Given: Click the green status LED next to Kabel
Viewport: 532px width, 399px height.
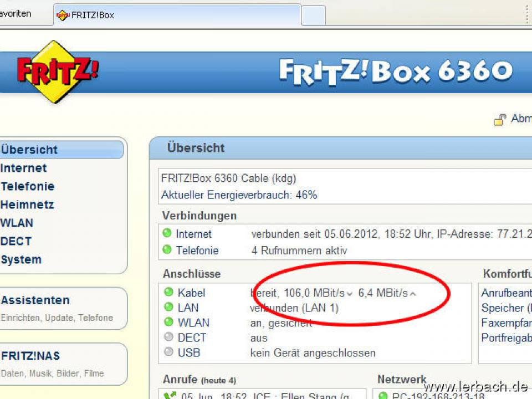Looking at the screenshot, I should click(168, 292).
